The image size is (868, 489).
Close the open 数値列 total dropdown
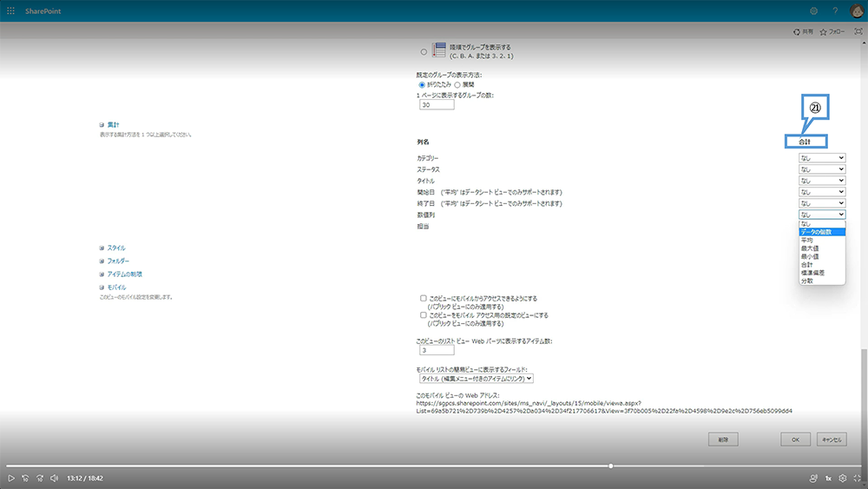822,215
